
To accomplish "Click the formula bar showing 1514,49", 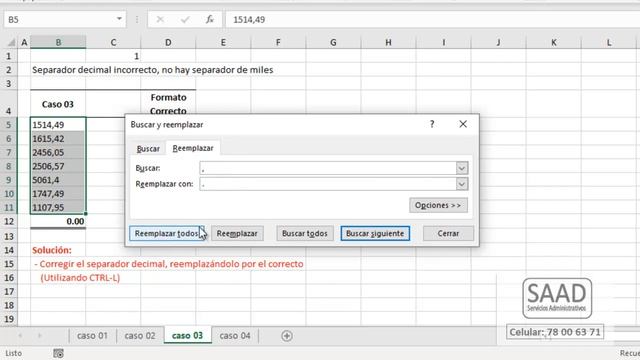I will pos(433,20).
